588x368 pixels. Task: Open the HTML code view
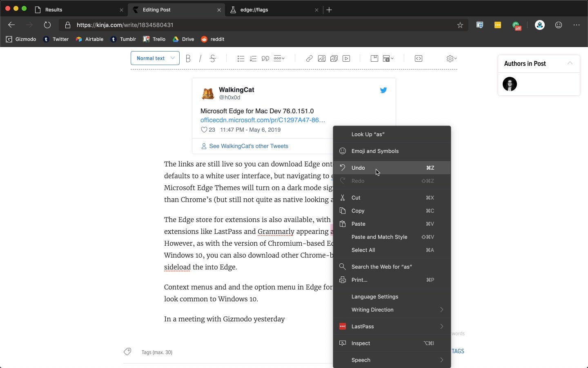click(419, 58)
